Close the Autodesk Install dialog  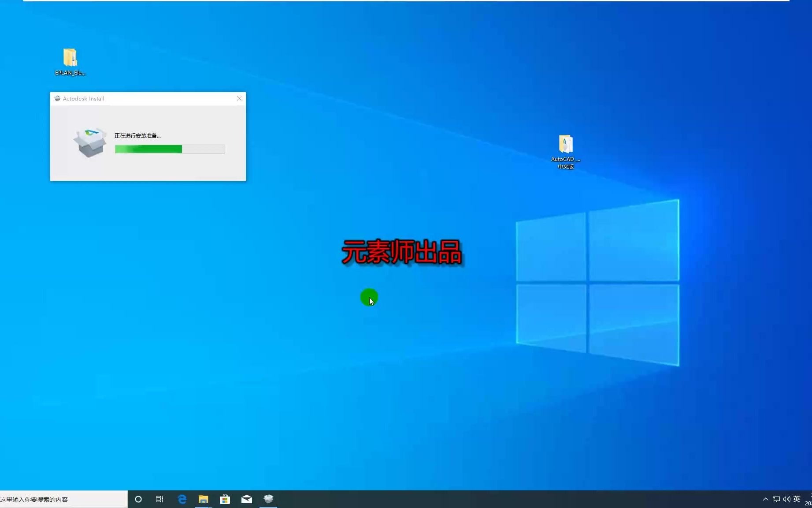(239, 98)
